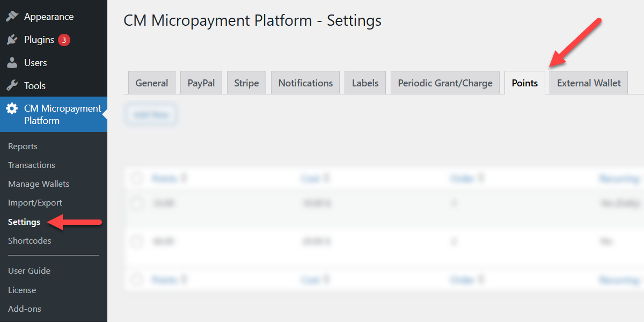Click the page title 'CM Micropayment Platform - Settings'
The width and height of the screenshot is (644, 322).
252,20
